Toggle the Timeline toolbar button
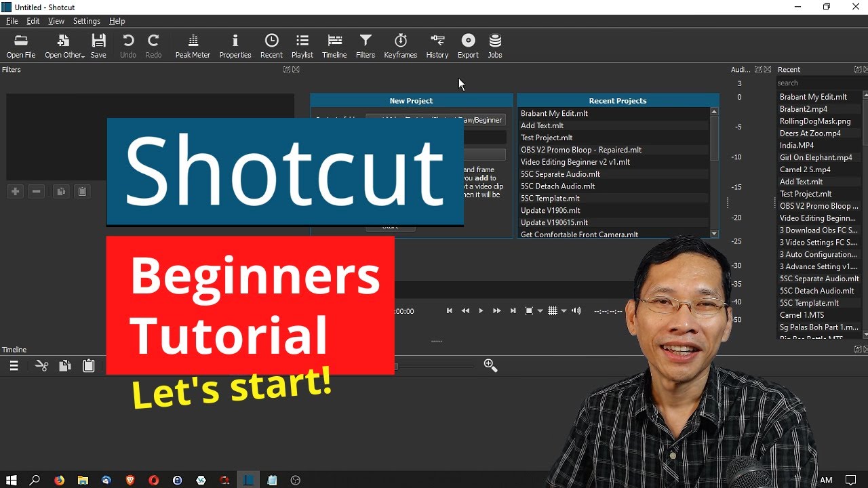This screenshot has width=868, height=488. pos(334,46)
